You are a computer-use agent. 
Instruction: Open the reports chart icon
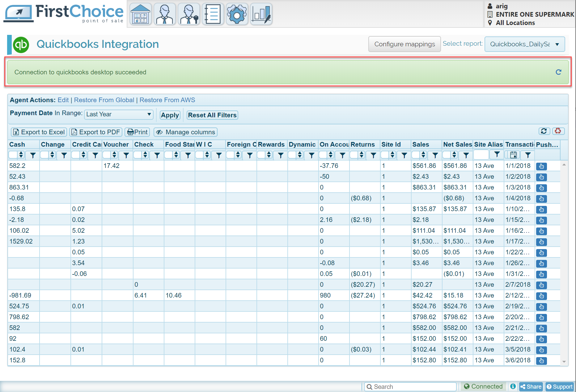point(261,14)
